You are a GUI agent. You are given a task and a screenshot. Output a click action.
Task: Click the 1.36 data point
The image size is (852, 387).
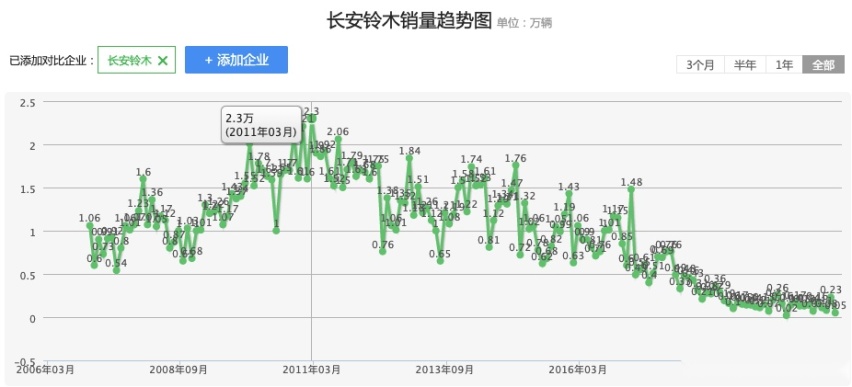[152, 199]
